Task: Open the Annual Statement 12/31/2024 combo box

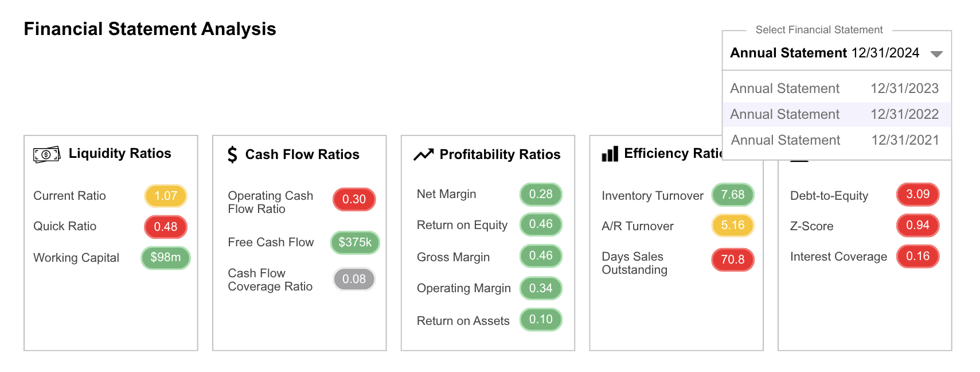Action: click(825, 53)
